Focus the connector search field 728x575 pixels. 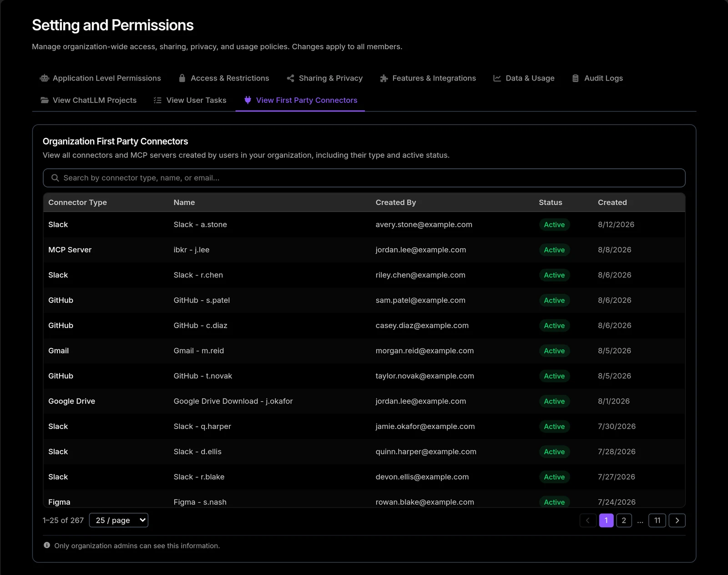[364, 178]
